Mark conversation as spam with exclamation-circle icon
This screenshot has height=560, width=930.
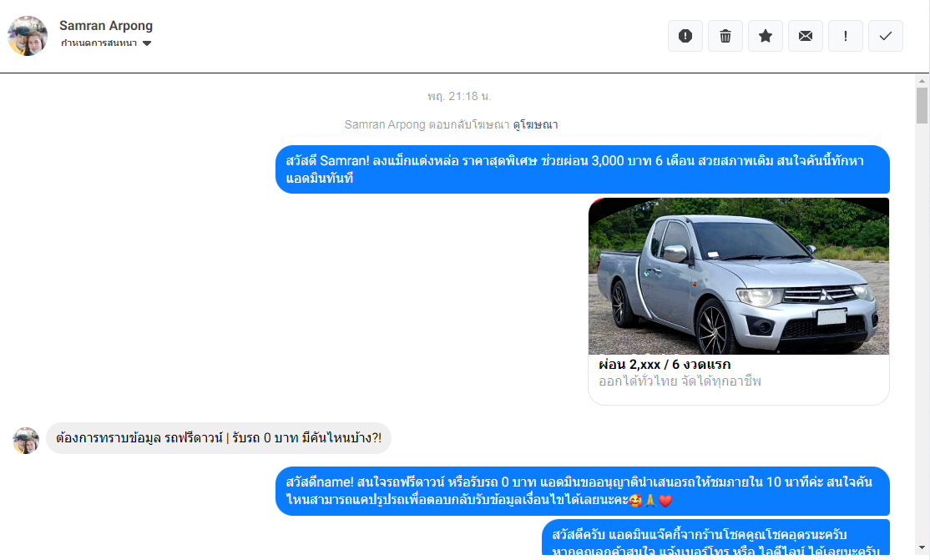685,36
